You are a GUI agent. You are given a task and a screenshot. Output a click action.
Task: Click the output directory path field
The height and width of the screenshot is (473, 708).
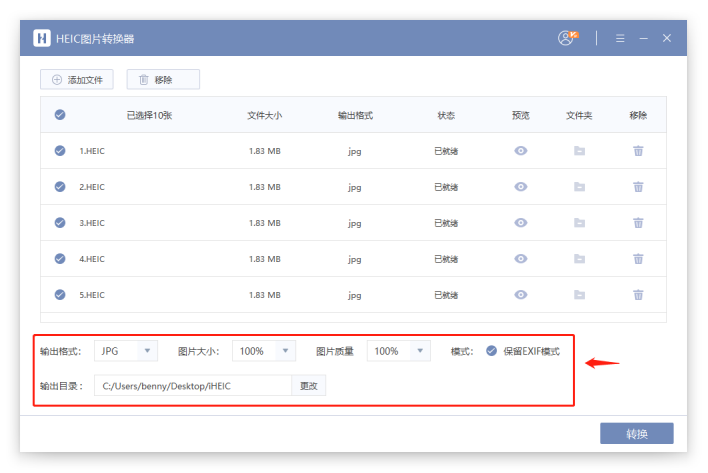(192, 385)
